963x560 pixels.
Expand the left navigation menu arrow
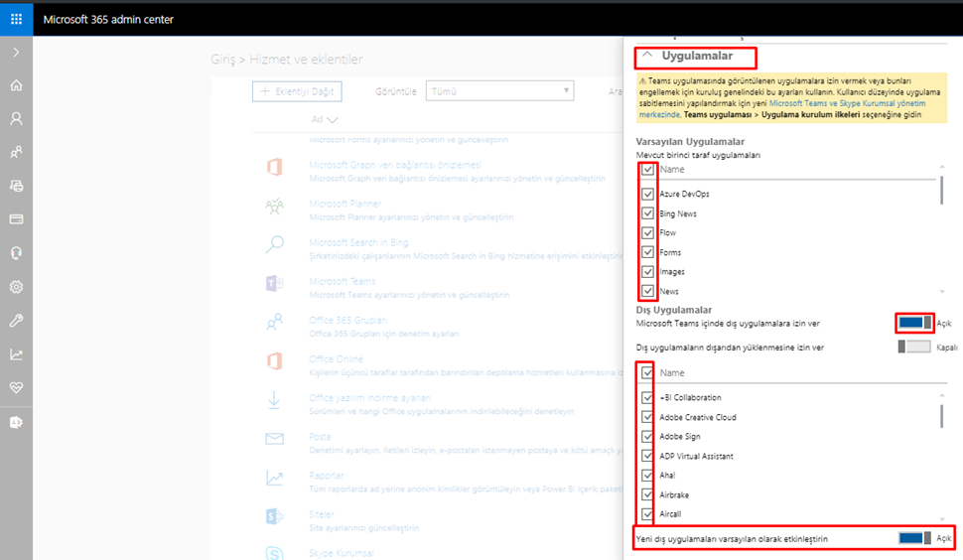click(x=17, y=53)
